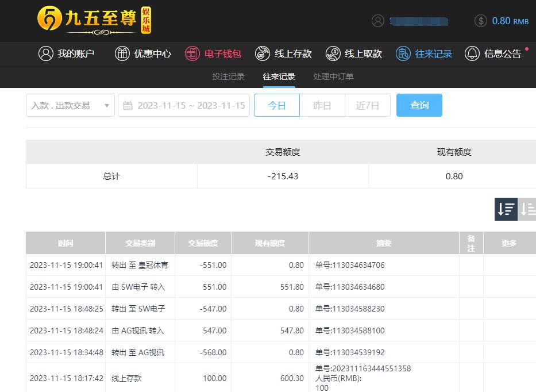536x392 pixels.
Task: Sort records in ascending order
Action: click(x=527, y=209)
